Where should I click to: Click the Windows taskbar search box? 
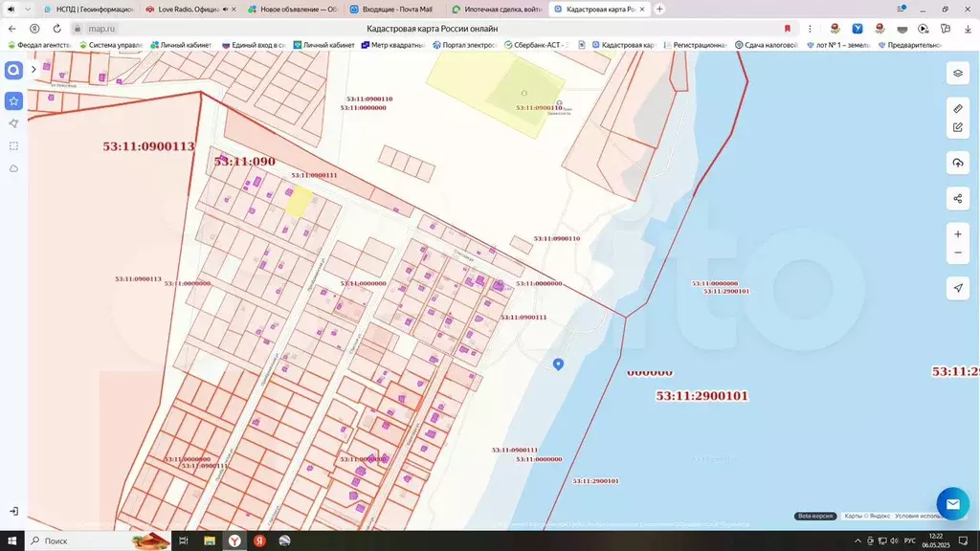point(99,541)
